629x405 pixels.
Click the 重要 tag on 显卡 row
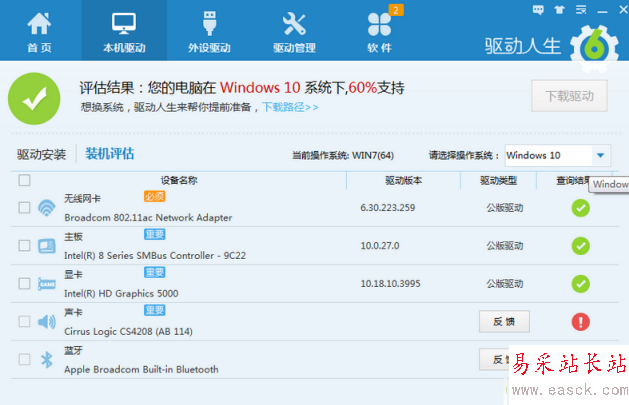[x=154, y=273]
